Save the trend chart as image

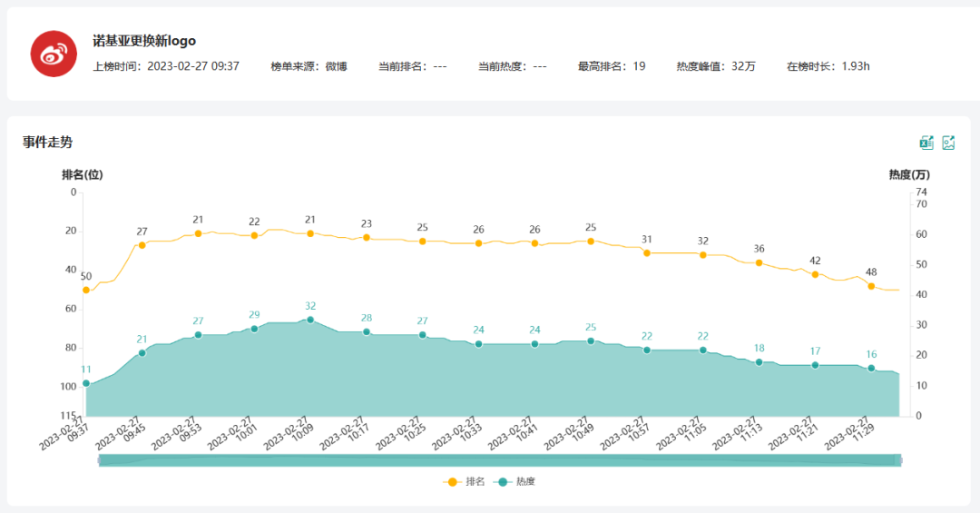[x=948, y=143]
